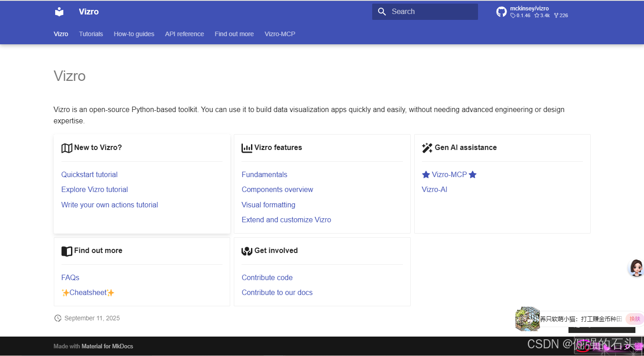
Task: Click the Vizro logo icon in header
Action: click(x=59, y=12)
